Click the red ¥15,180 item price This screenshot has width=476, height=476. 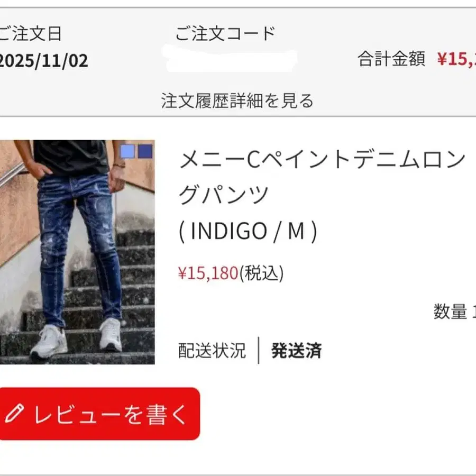(x=208, y=273)
